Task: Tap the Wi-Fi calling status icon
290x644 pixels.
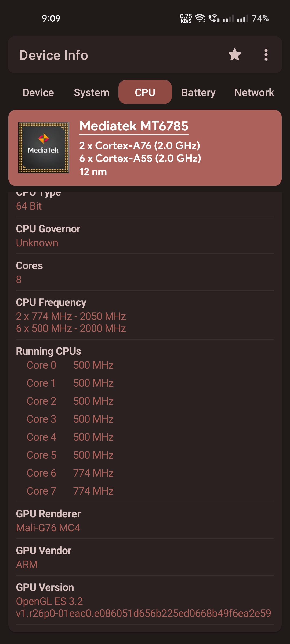Action: point(214,18)
